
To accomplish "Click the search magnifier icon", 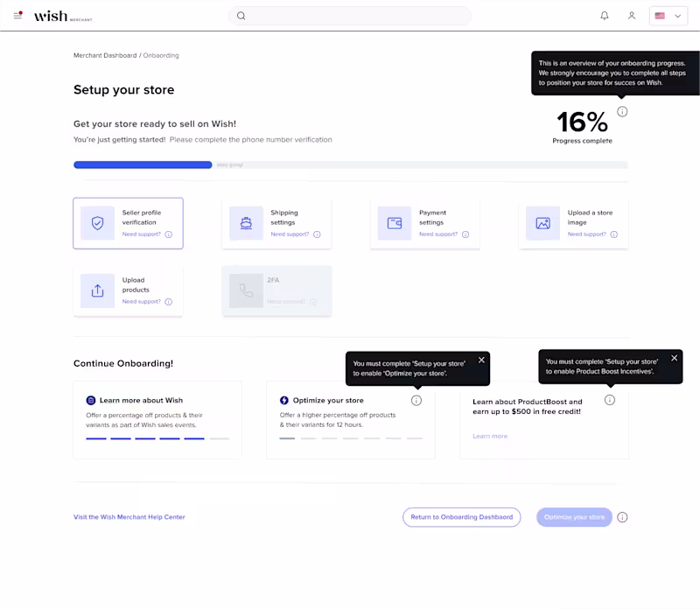I will [241, 16].
